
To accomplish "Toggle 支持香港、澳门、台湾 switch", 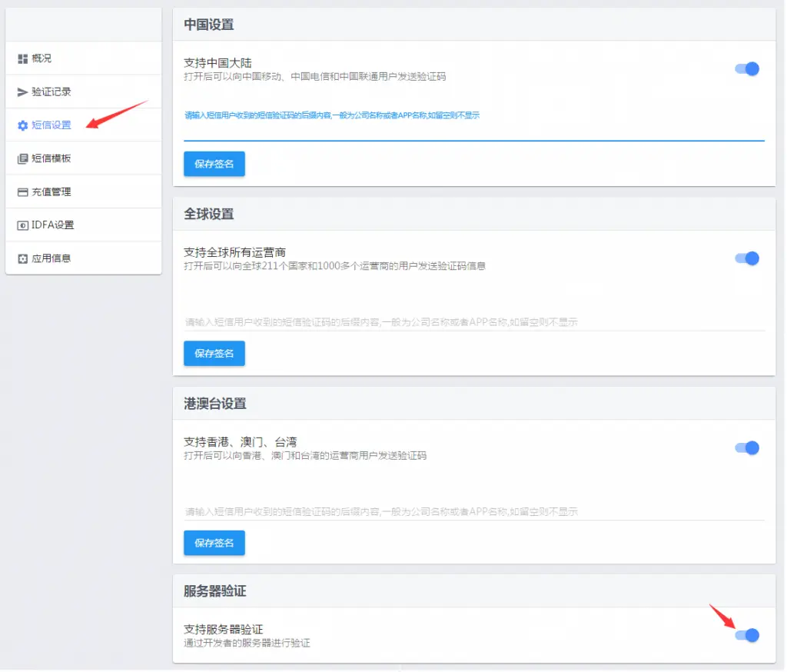I will 747,447.
